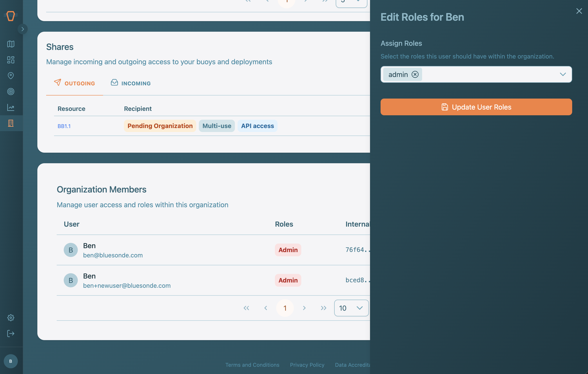Open the analytics chart page
This screenshot has width=588, height=374.
(11, 107)
